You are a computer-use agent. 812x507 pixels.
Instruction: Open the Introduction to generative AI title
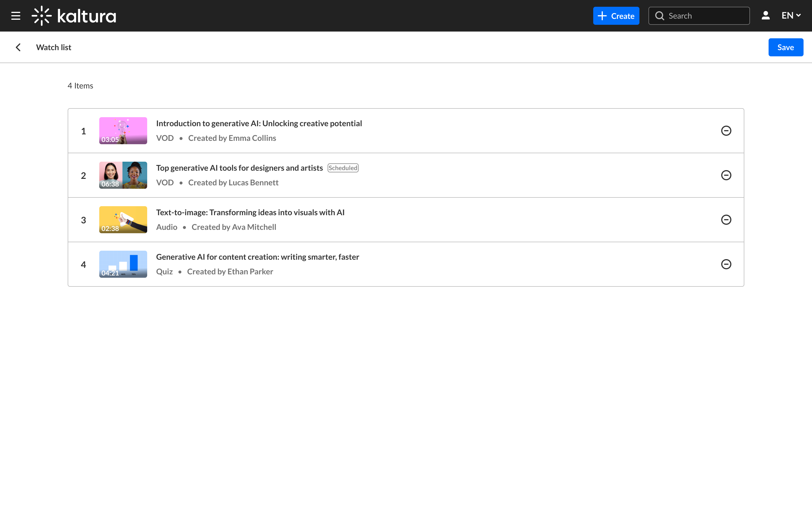259,123
